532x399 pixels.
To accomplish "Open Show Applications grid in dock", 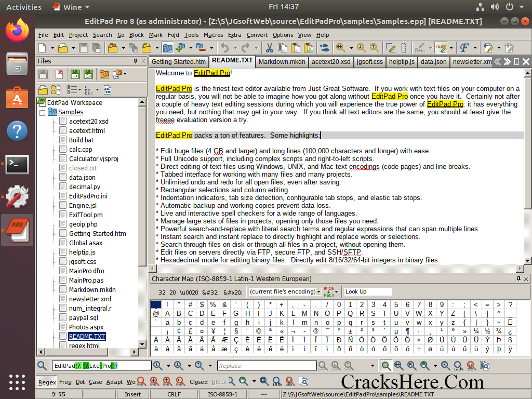I will (x=17, y=382).
